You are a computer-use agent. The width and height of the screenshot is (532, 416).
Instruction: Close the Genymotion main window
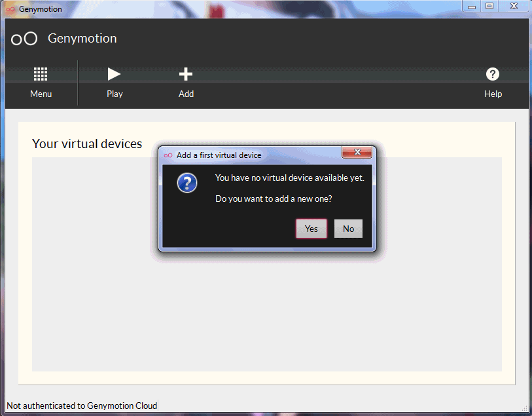[514, 6]
